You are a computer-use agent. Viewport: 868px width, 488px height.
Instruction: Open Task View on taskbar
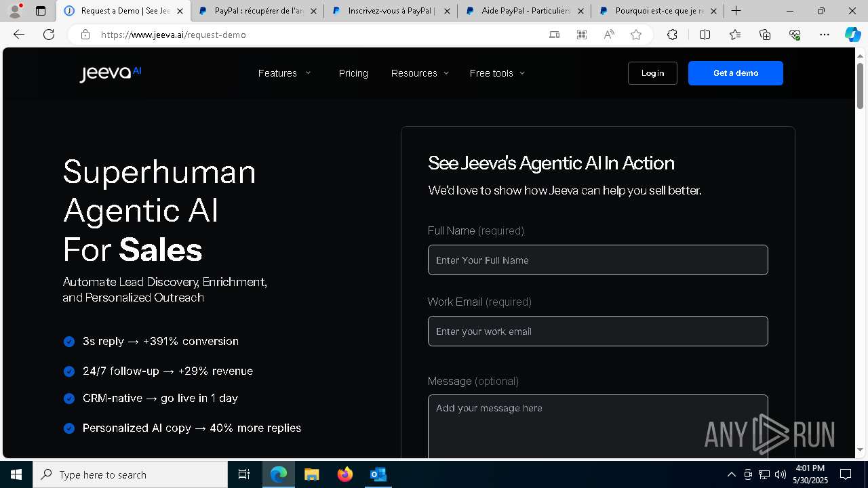point(244,474)
